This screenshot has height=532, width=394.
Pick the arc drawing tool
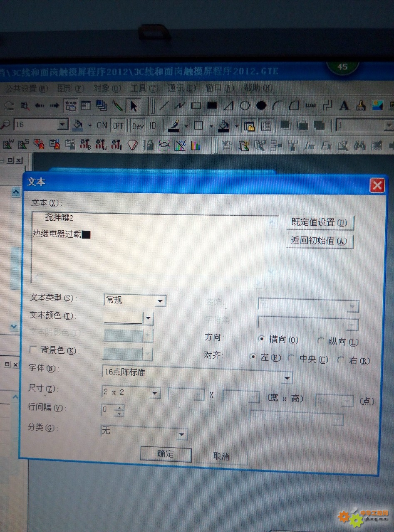(277, 106)
